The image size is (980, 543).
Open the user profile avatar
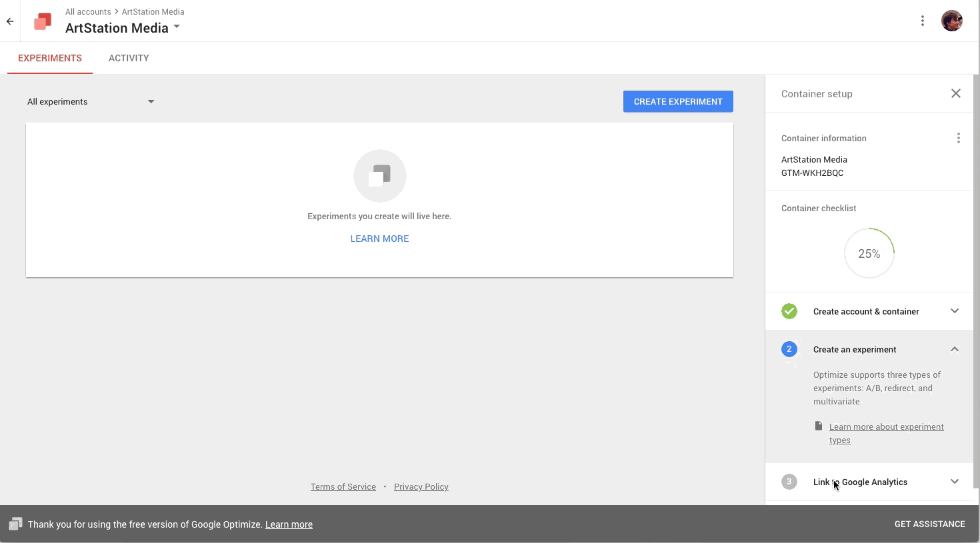(x=952, y=21)
